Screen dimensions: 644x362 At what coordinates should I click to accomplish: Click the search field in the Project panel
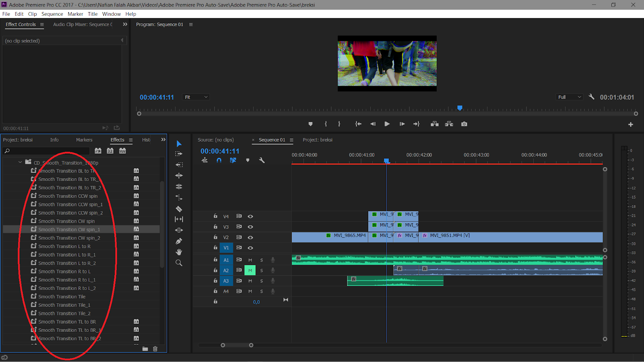(x=45, y=150)
